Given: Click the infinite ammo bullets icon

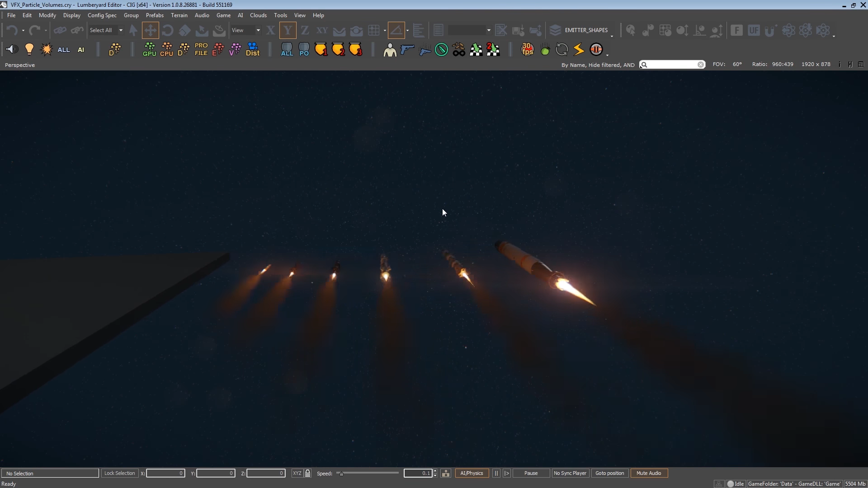Looking at the screenshot, I should [x=458, y=49].
